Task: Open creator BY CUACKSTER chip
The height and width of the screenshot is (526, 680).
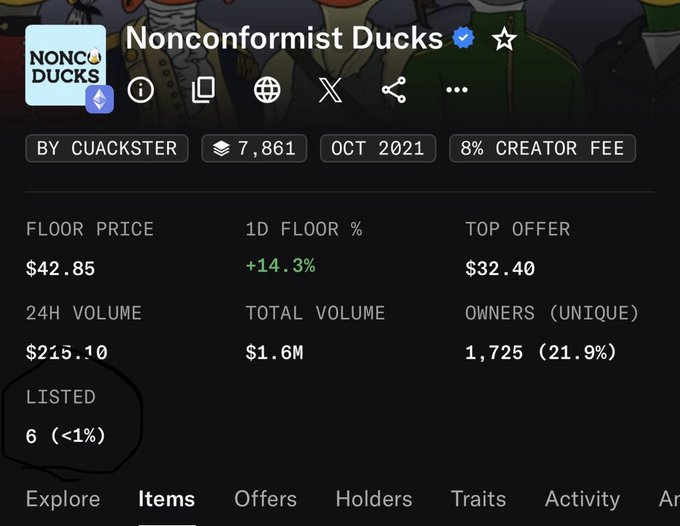Action: point(107,148)
